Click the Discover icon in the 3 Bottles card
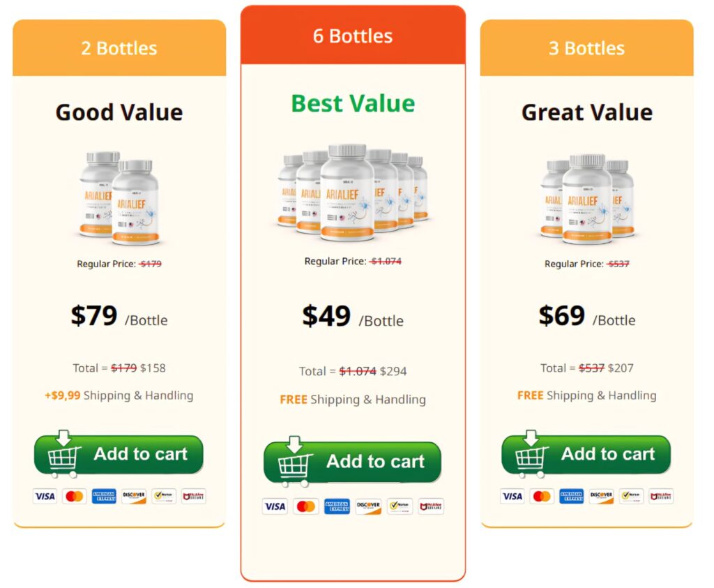 601,496
